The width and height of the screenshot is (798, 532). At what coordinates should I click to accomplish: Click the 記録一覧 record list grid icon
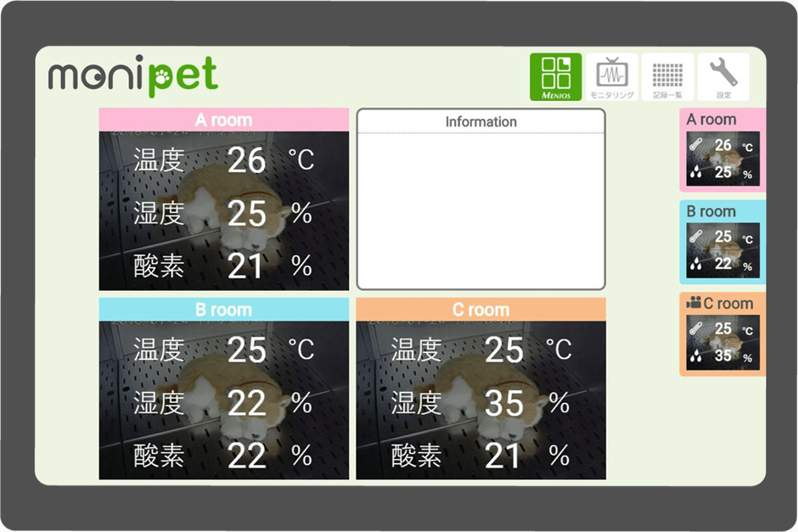(666, 75)
